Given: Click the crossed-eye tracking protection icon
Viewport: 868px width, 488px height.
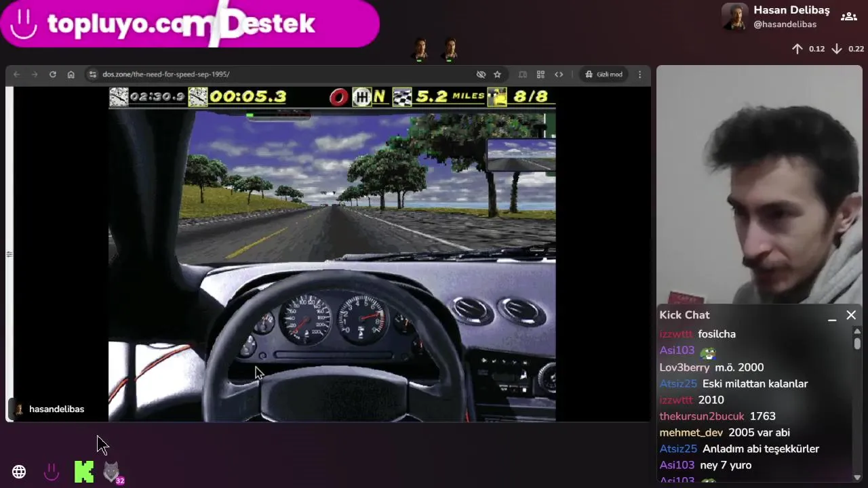Looking at the screenshot, I should 481,75.
